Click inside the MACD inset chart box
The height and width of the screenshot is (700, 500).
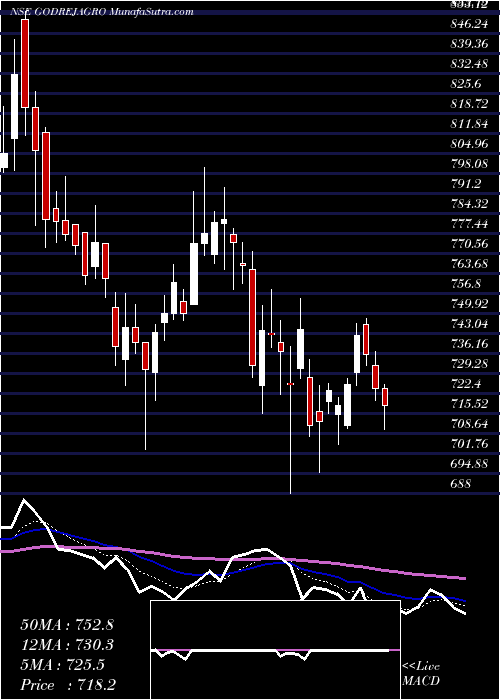[x=275, y=650]
